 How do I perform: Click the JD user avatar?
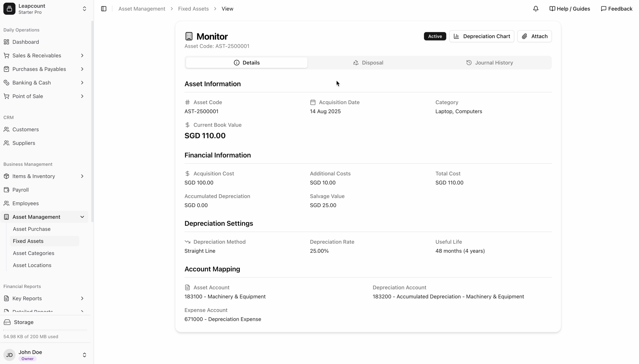[9, 355]
